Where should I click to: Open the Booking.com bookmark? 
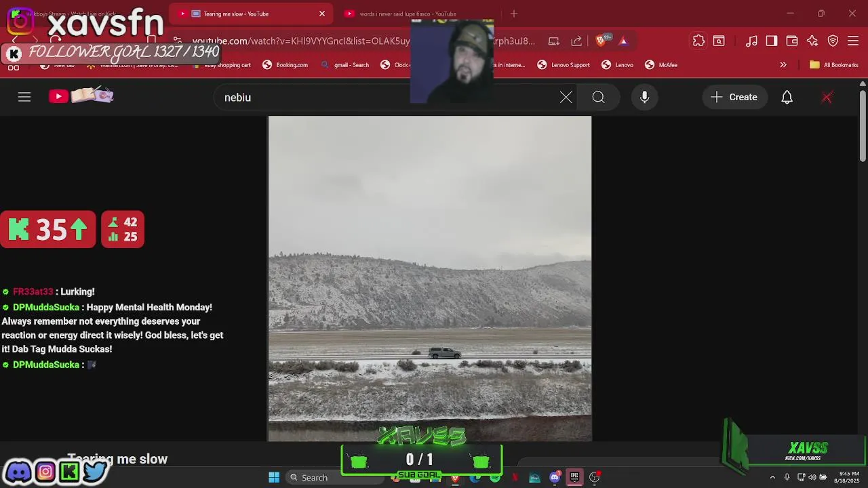[x=285, y=64]
